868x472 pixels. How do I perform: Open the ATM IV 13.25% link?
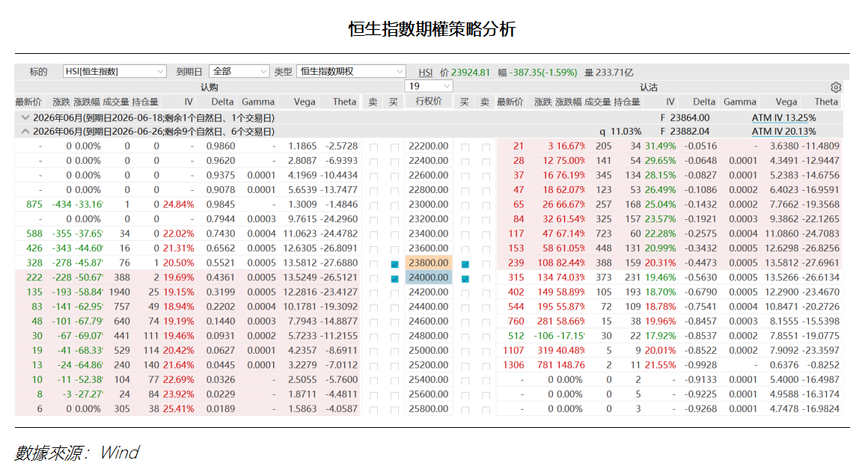(x=783, y=118)
